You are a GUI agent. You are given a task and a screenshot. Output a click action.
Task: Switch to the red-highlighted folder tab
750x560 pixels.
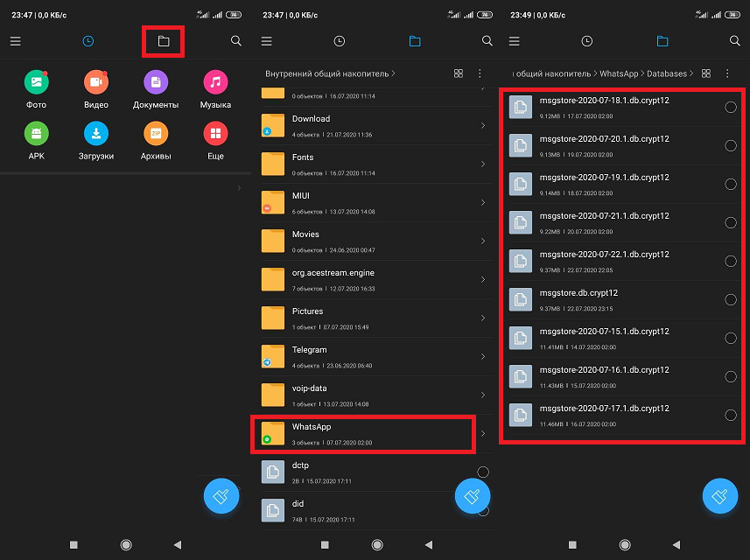(x=163, y=41)
